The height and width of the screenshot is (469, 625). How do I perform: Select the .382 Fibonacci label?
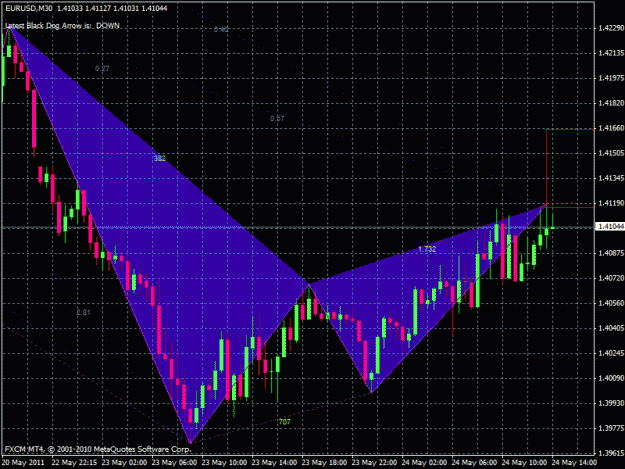click(x=159, y=159)
